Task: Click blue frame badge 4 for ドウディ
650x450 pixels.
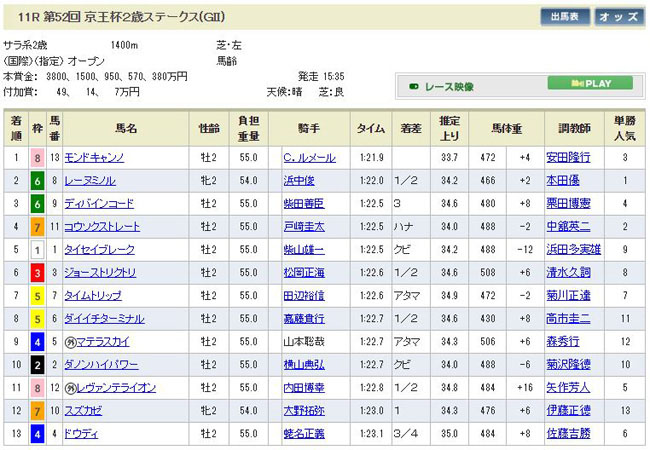Action: tap(39, 433)
